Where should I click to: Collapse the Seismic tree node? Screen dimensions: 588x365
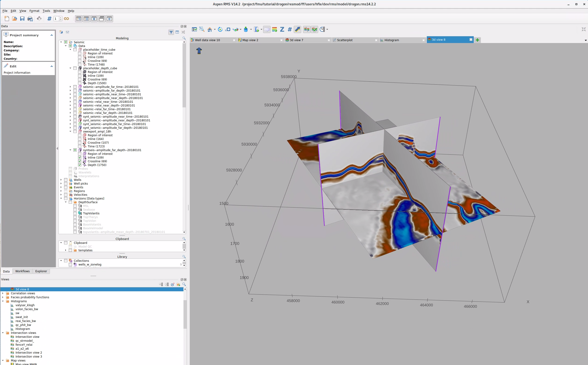tap(61, 42)
